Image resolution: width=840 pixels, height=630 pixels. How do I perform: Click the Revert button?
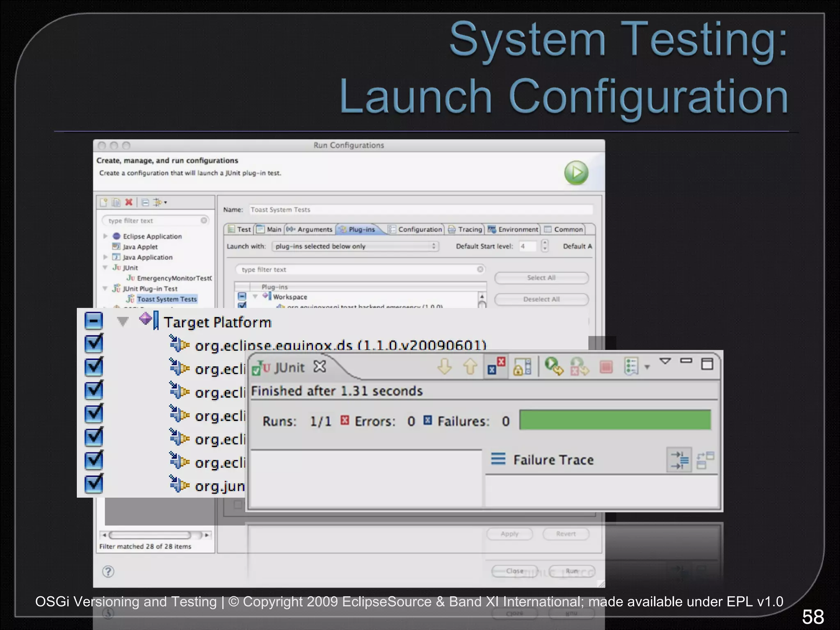click(566, 534)
